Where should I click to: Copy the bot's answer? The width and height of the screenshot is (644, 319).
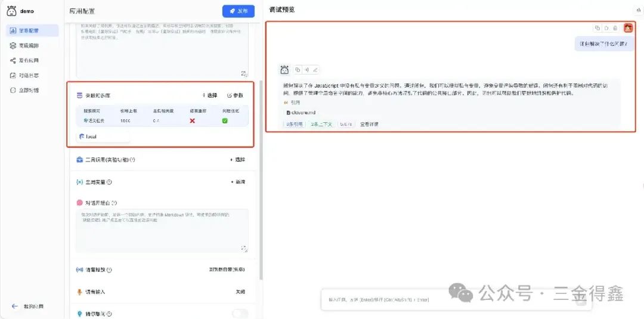[298, 69]
